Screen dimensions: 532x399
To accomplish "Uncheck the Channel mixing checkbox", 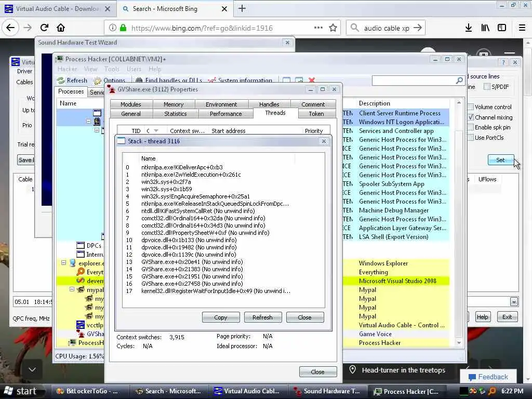I will tap(471, 117).
